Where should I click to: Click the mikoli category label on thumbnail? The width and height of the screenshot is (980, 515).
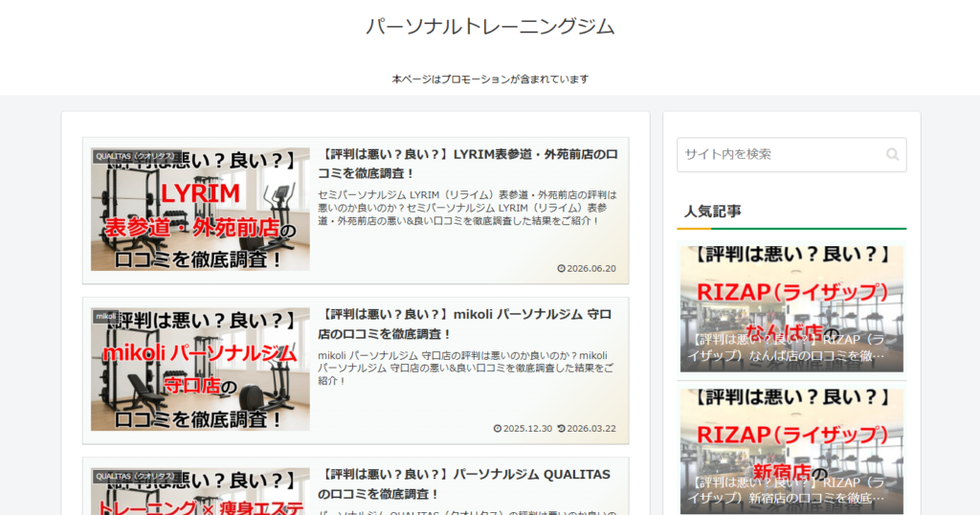[105, 316]
